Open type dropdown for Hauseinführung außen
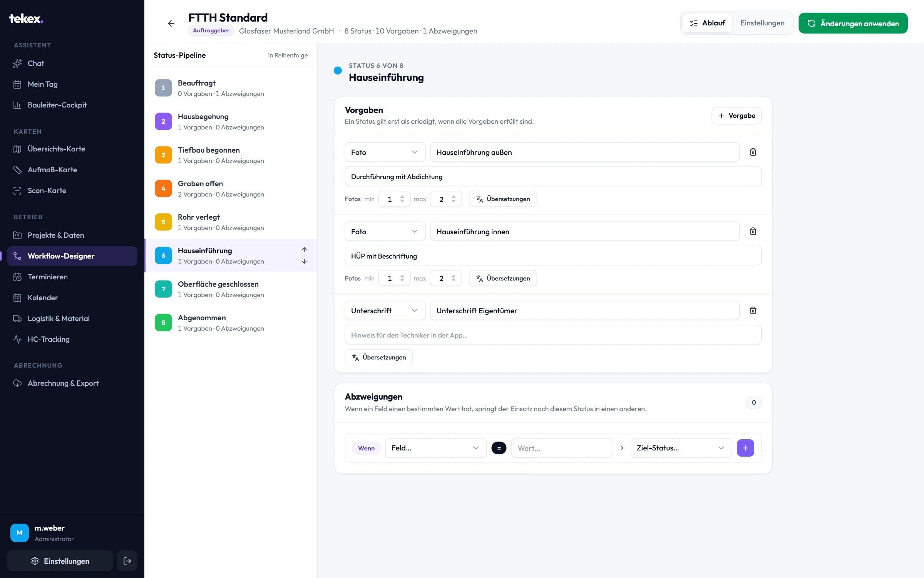This screenshot has height=578, width=924. click(x=385, y=152)
